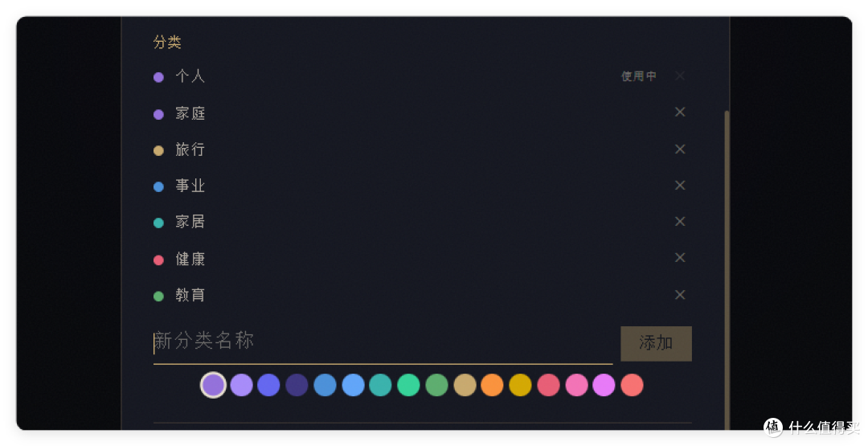The height and width of the screenshot is (446, 868).
Task: Choose the pink color swatch
Action: pyautogui.click(x=577, y=385)
